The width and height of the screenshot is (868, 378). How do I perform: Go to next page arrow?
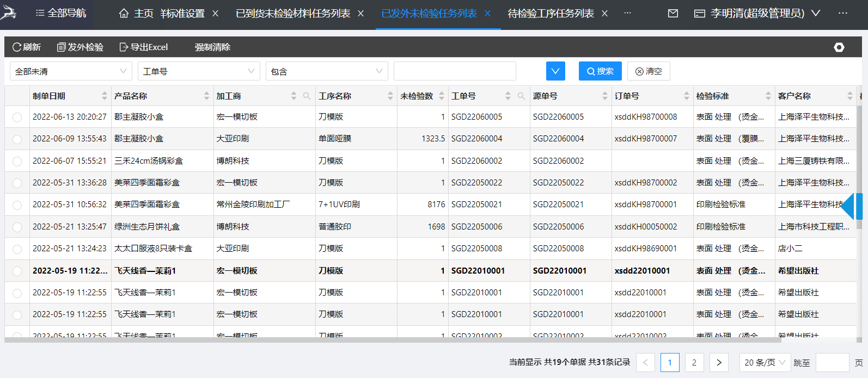[719, 362]
